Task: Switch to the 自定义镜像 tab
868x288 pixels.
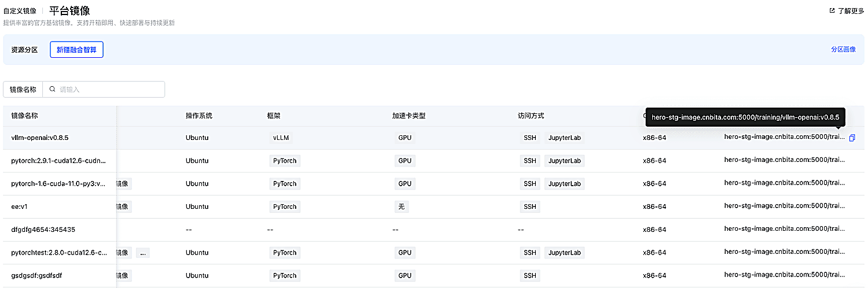Action: (x=20, y=11)
